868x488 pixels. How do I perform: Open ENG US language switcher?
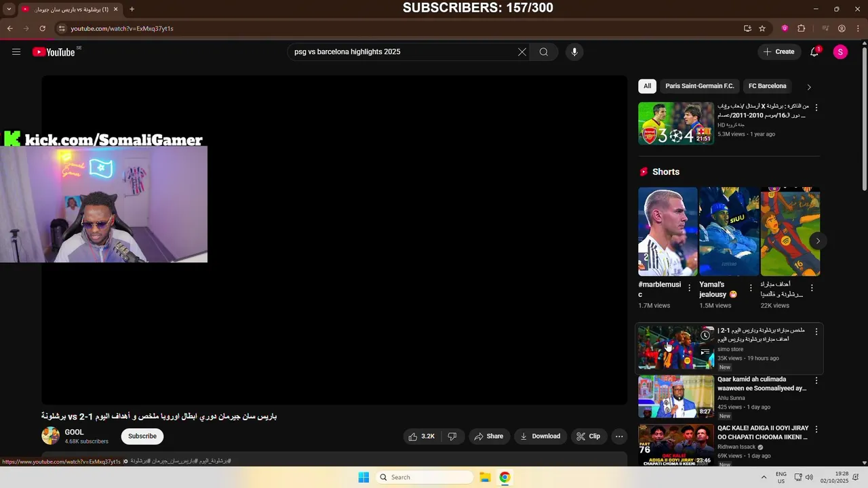click(781, 477)
